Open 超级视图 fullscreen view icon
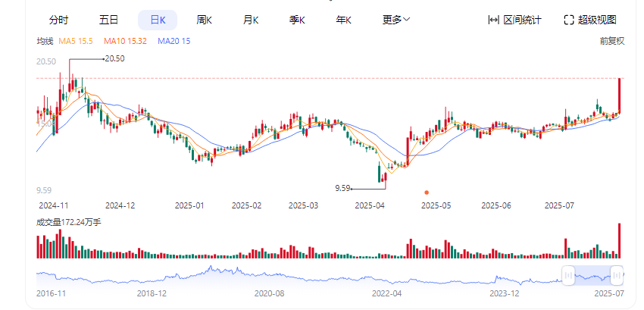 point(569,20)
